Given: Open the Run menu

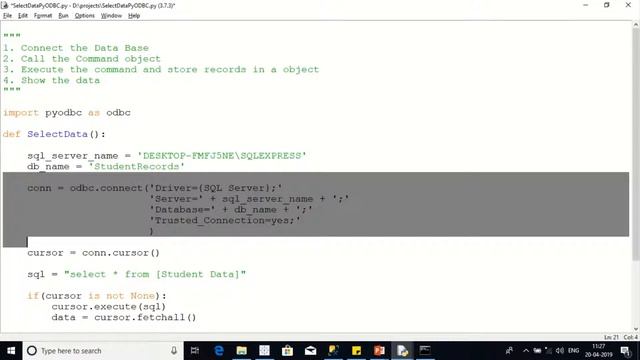Looking at the screenshot, I should (63, 16).
